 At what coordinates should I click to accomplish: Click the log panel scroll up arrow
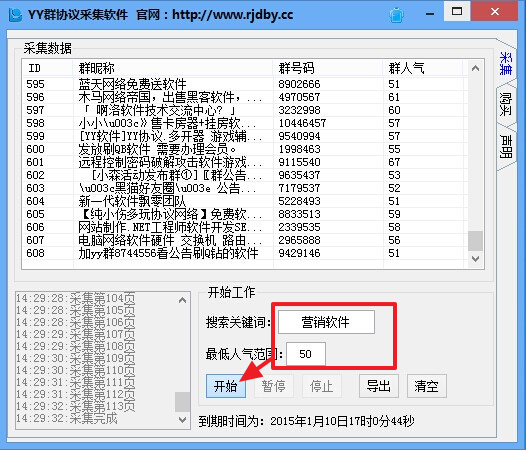coord(182,300)
